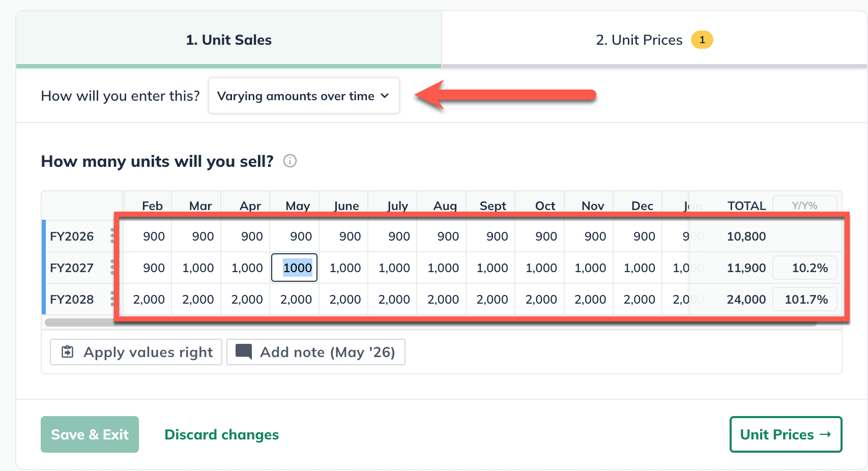Image resolution: width=868 pixels, height=471 pixels.
Task: Click the Y/Y% column header
Action: [x=804, y=205]
